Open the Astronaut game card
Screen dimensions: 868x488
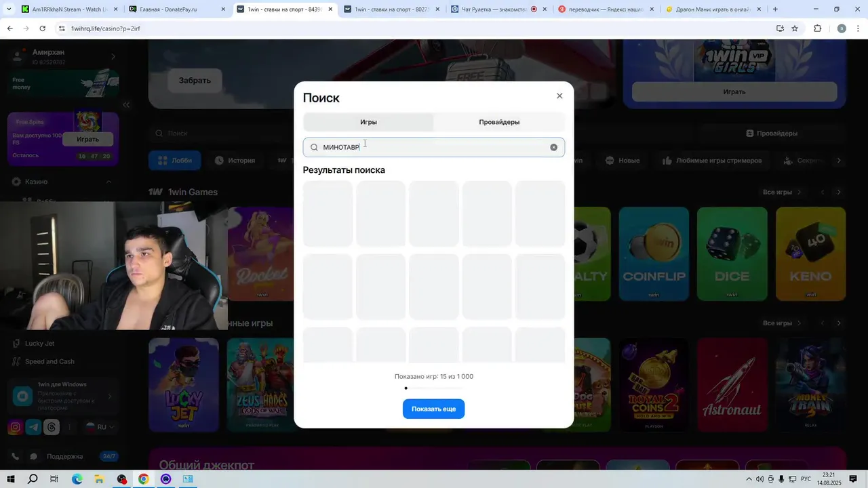(x=732, y=385)
